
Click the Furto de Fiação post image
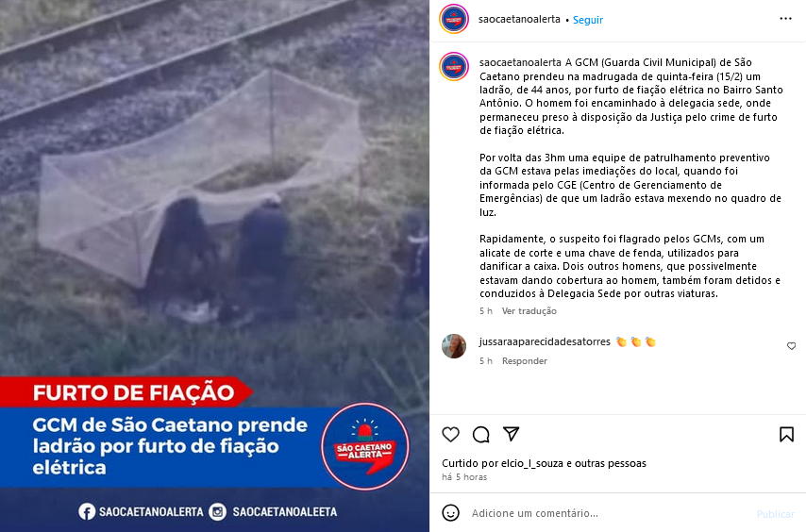point(214,266)
